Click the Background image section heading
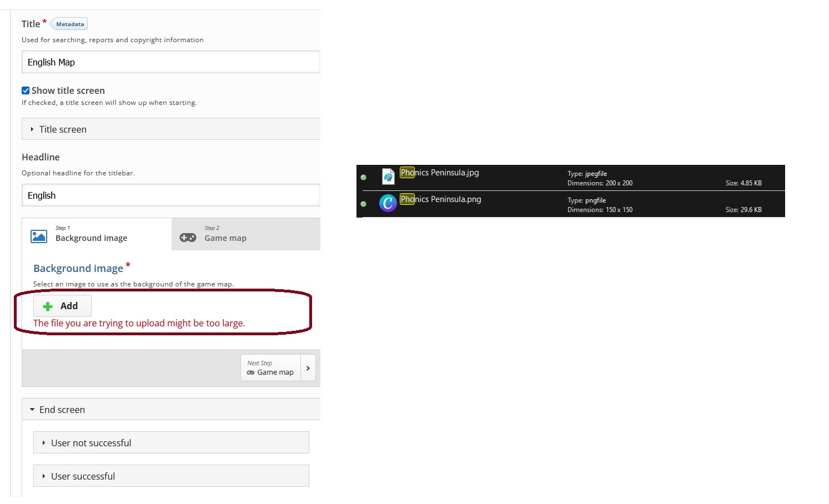Screen dimensions: 829x504 (78, 268)
